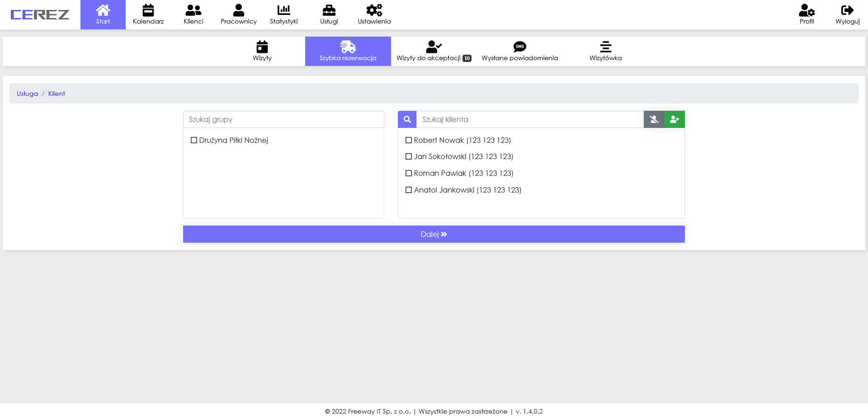Open the Klienci clients section

193,10
